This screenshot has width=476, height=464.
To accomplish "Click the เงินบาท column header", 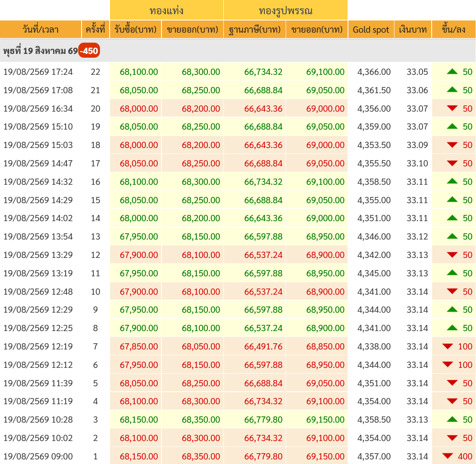I will coord(413,29).
